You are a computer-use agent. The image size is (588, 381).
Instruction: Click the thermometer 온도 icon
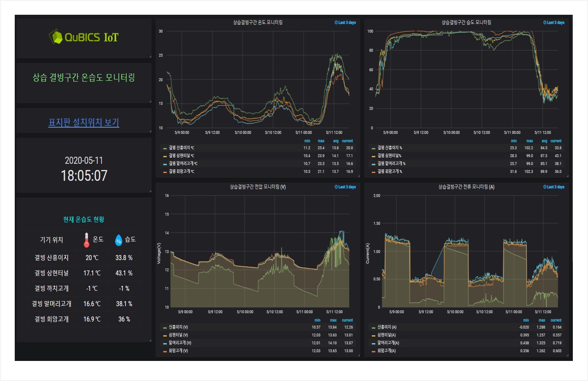tap(86, 240)
